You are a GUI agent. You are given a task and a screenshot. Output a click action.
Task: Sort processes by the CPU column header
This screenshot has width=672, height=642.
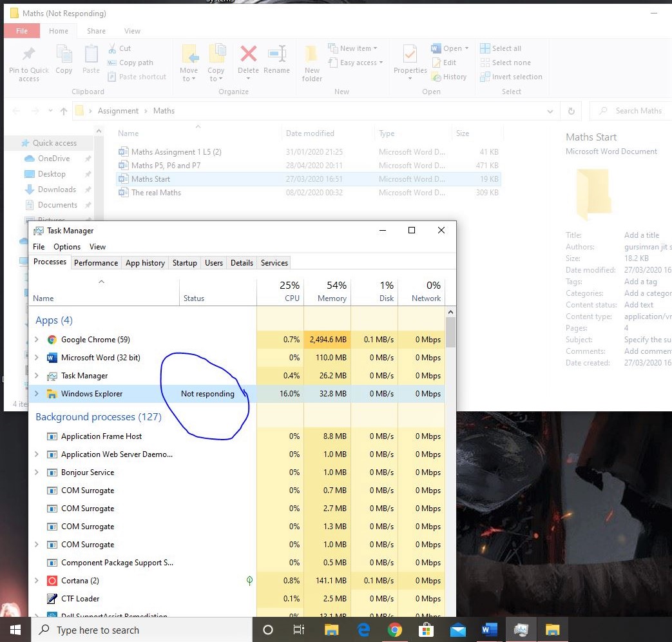(x=280, y=291)
